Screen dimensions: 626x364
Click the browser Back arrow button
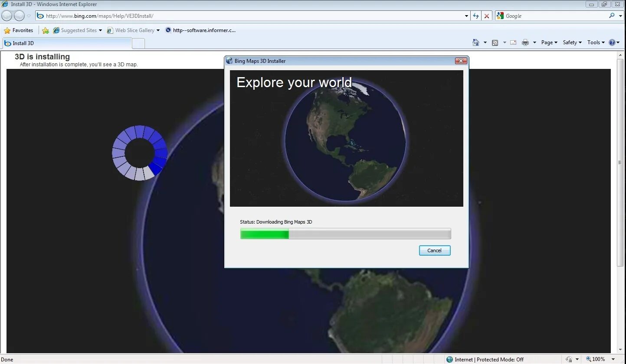pyautogui.click(x=7, y=16)
